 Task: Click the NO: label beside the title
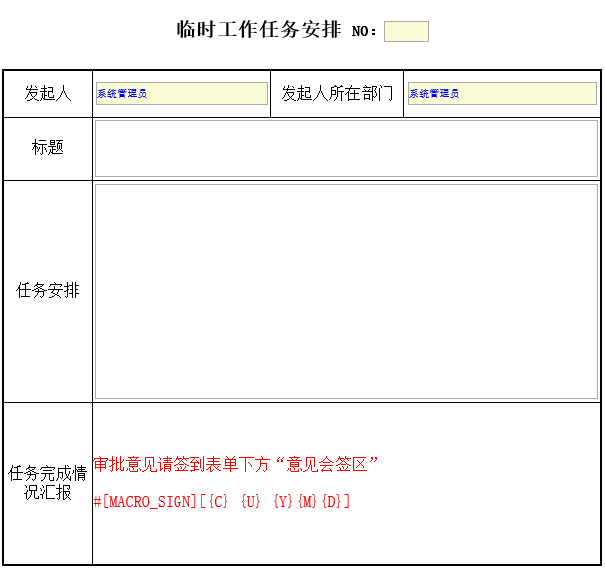tap(365, 32)
